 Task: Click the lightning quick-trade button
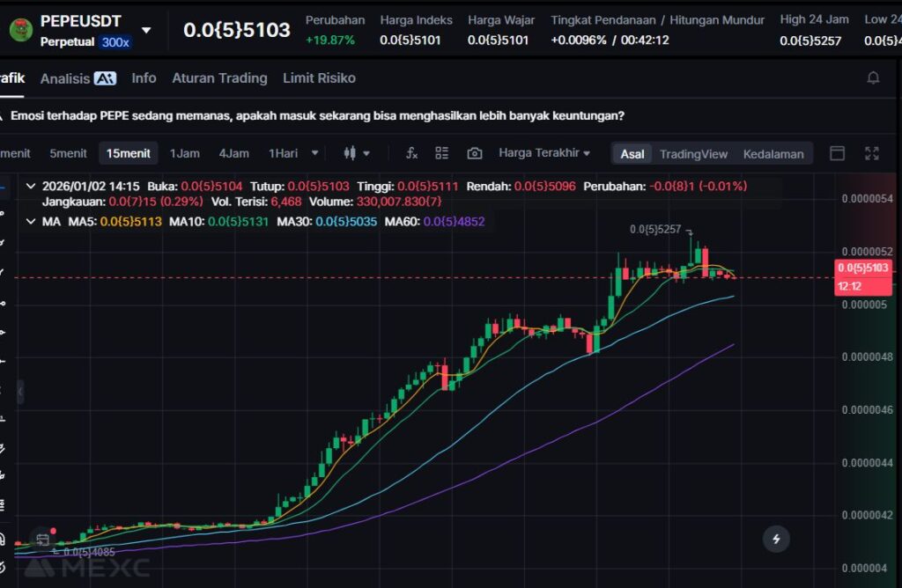776,539
